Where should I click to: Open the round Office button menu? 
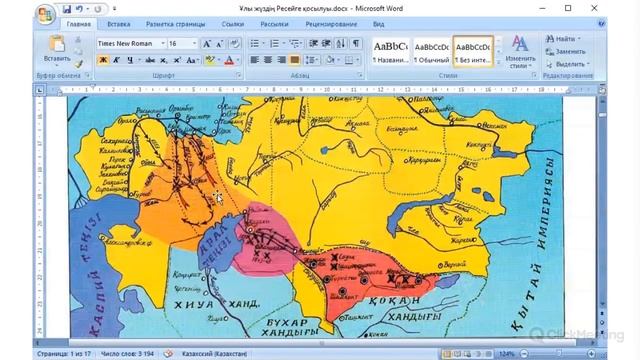(45, 15)
